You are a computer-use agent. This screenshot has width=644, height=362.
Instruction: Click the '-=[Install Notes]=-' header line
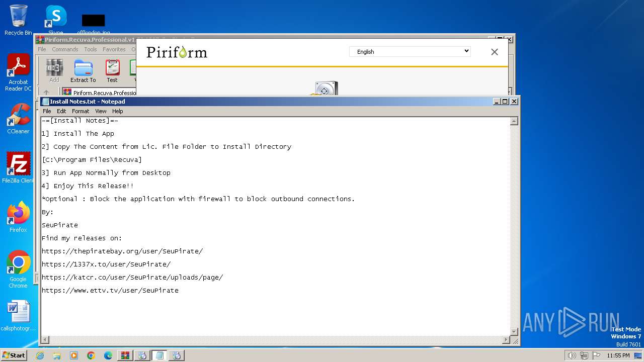[80, 121]
